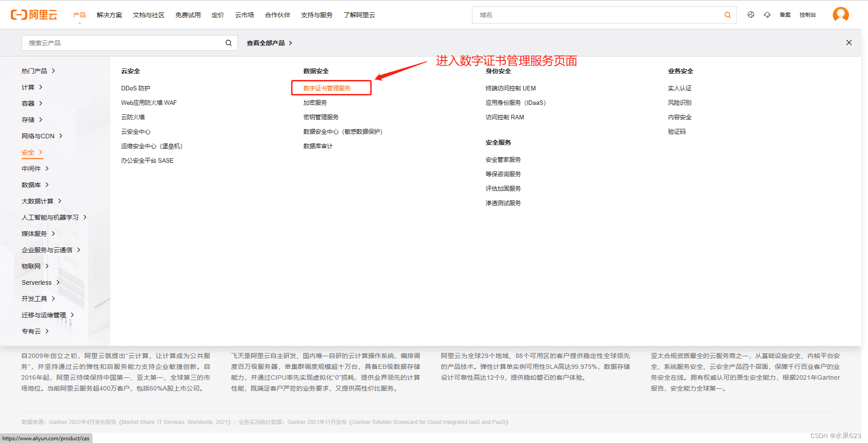Select the 访问控制 RAM product
868x443 pixels.
tap(504, 117)
